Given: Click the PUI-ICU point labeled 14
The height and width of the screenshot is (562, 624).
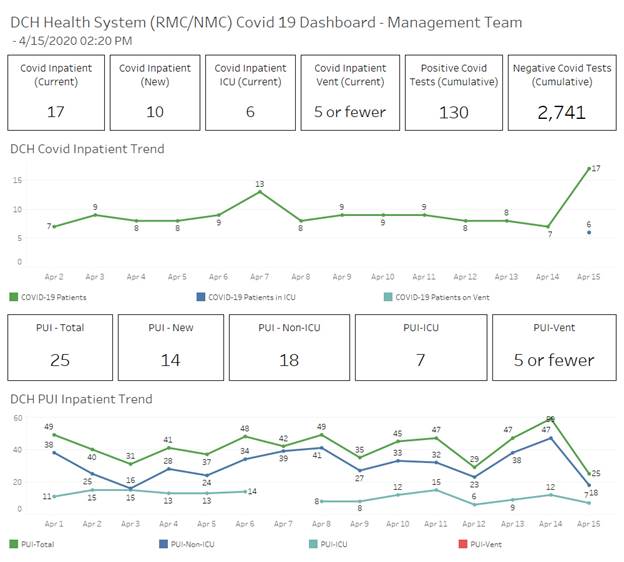Looking at the screenshot, I should click(x=245, y=492).
